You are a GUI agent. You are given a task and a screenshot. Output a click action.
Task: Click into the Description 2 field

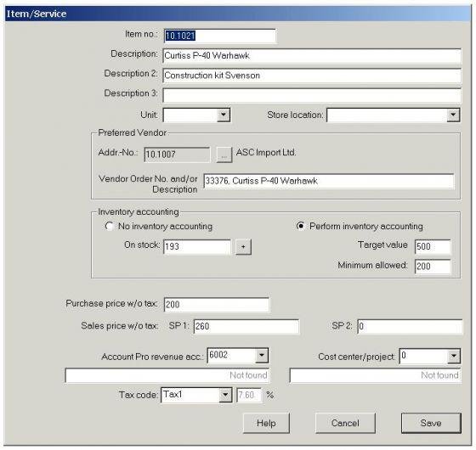click(x=312, y=76)
